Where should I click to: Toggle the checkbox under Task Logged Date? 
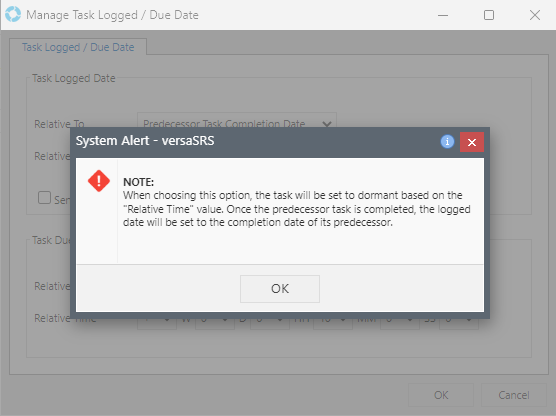[44, 198]
